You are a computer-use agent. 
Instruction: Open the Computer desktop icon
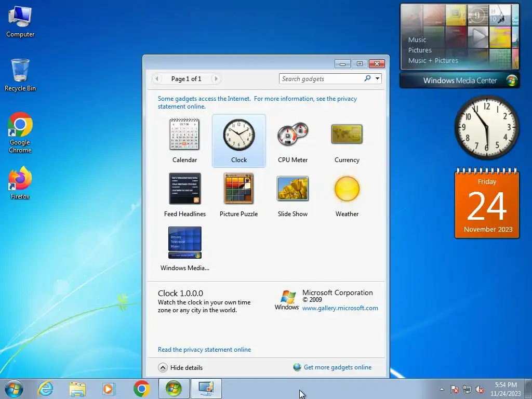pos(20,21)
